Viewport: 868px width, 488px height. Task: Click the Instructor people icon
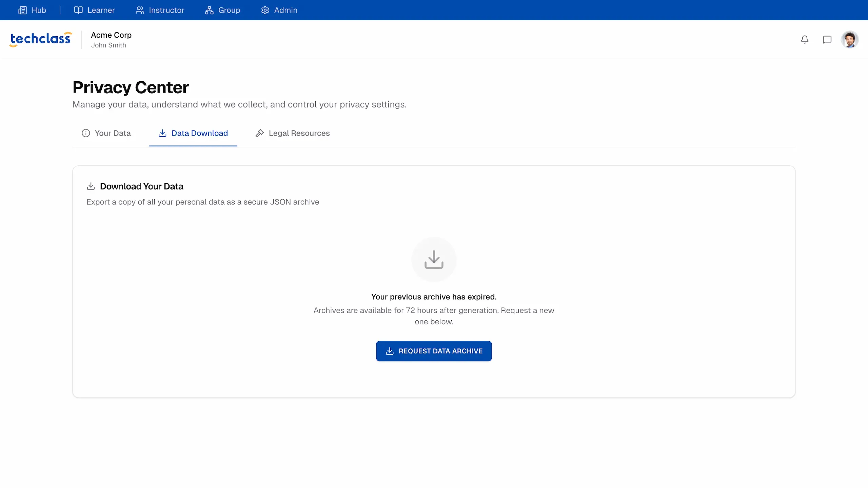140,10
